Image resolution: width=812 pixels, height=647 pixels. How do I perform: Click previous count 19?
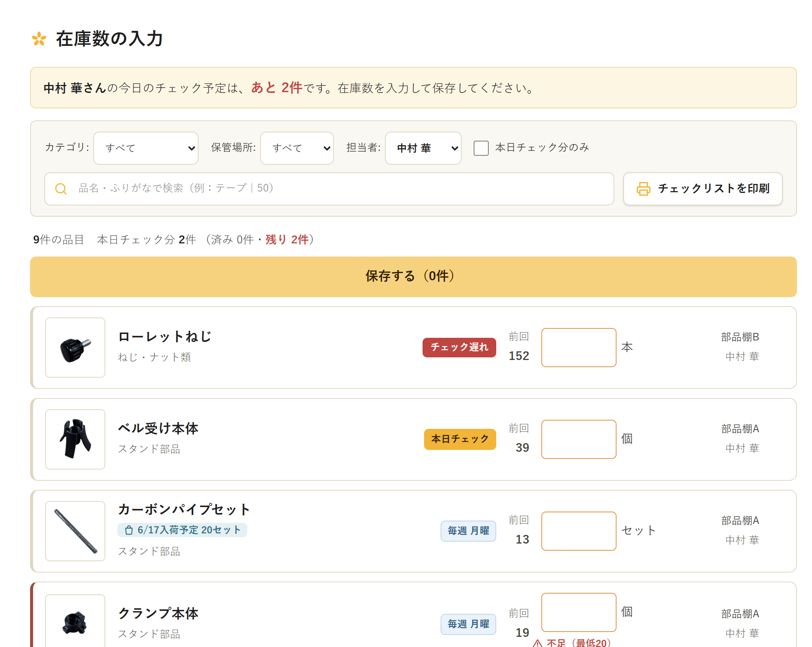523,633
